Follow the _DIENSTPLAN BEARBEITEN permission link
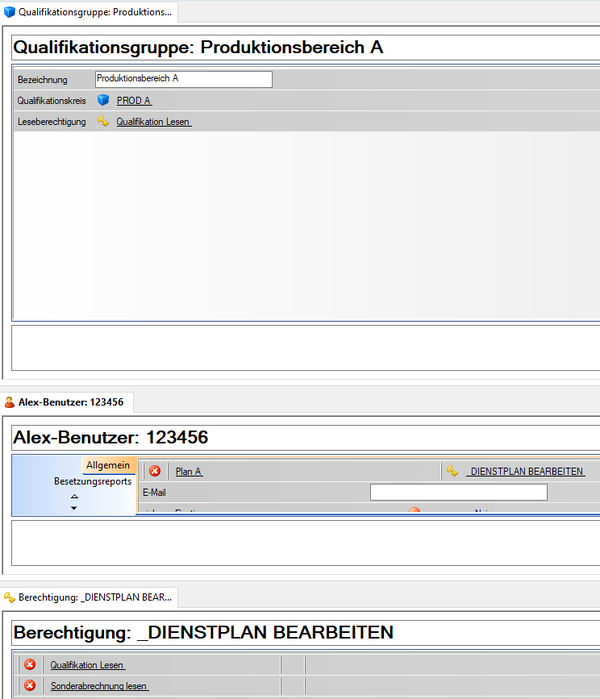Image resolution: width=600 pixels, height=699 pixels. 526,471
